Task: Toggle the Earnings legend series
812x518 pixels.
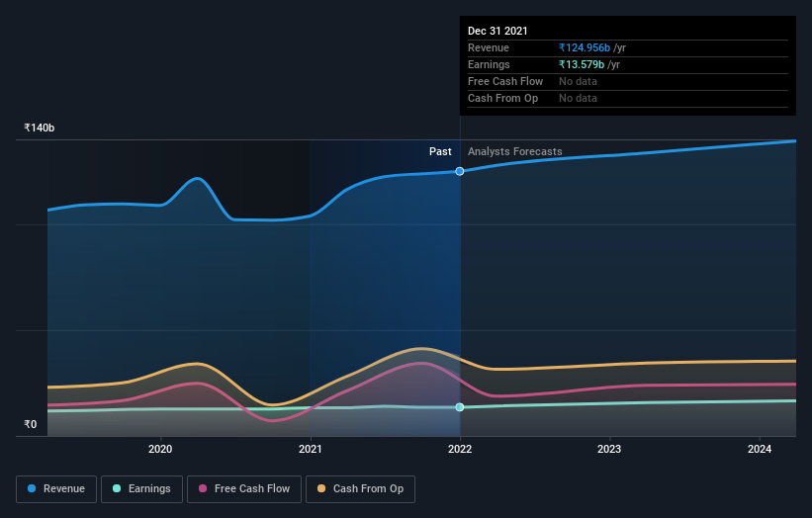Action: (x=141, y=489)
